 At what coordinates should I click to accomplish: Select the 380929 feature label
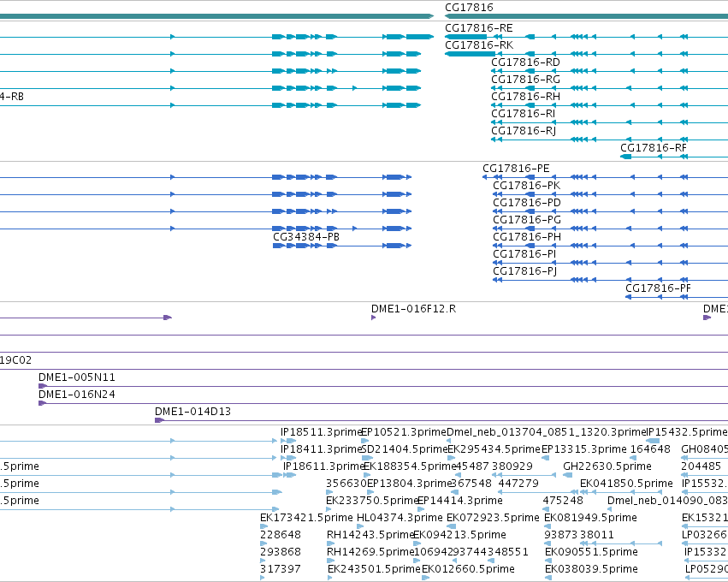[x=512, y=466]
